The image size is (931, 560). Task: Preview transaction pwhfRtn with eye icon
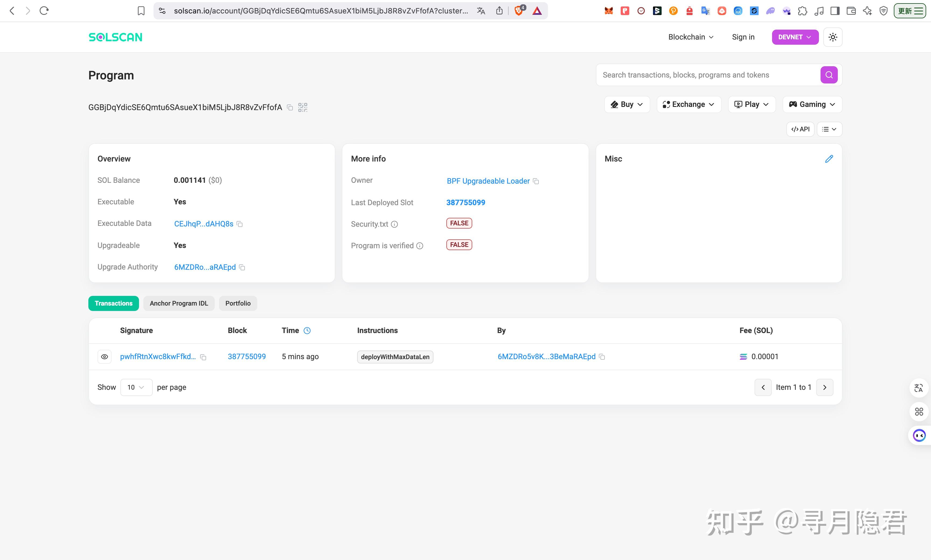pos(105,357)
